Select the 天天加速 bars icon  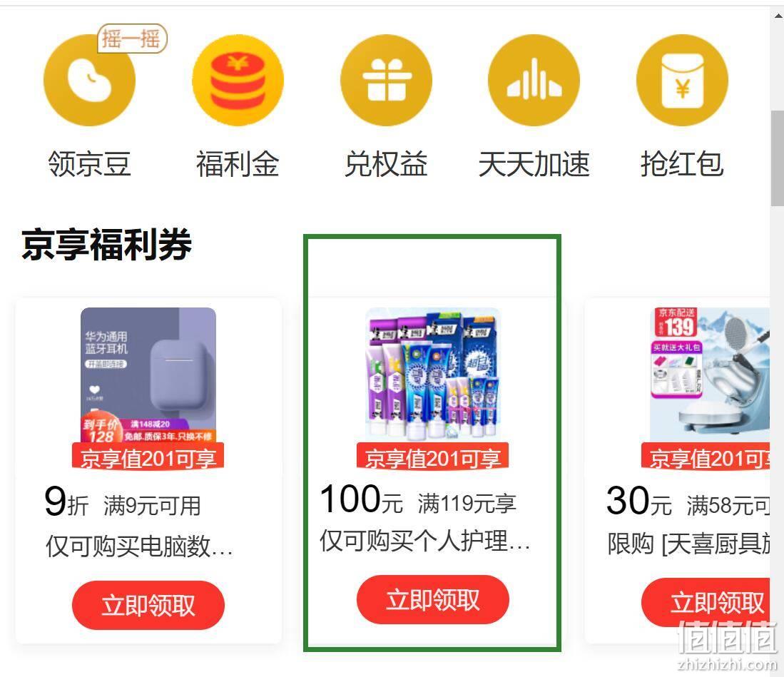[x=534, y=80]
